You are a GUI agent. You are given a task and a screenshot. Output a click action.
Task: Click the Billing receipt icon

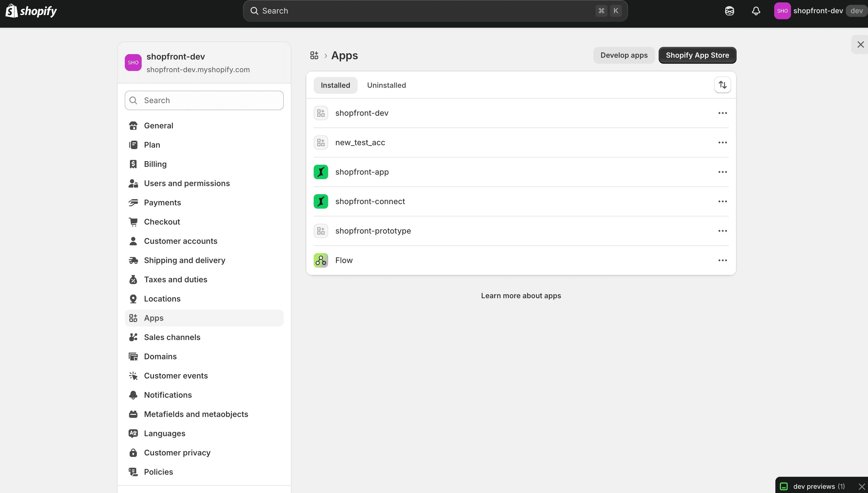coord(133,164)
